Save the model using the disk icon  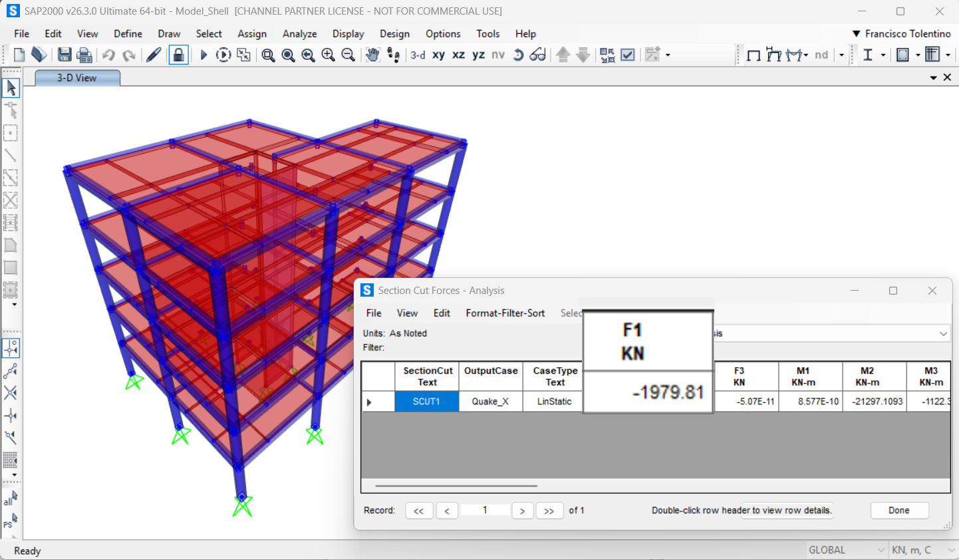point(65,55)
